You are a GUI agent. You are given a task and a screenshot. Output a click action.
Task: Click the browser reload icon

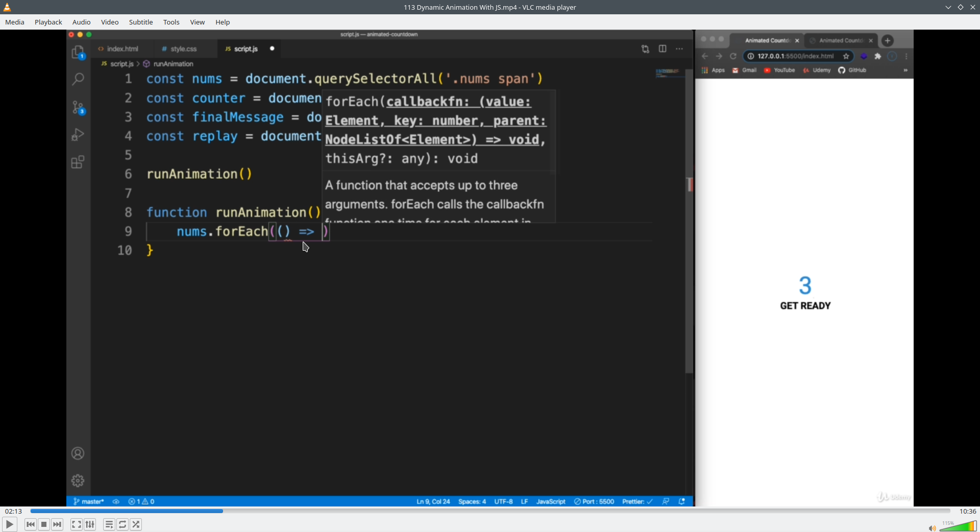tap(733, 56)
